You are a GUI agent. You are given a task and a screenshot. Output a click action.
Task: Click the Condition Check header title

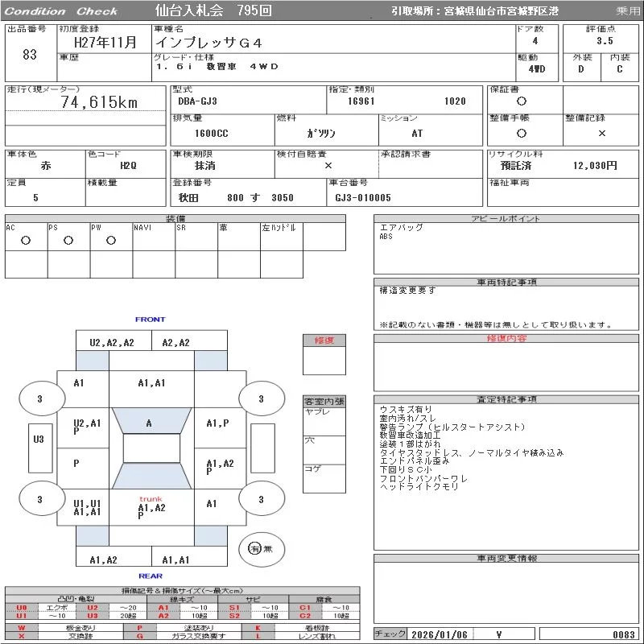(x=62, y=11)
